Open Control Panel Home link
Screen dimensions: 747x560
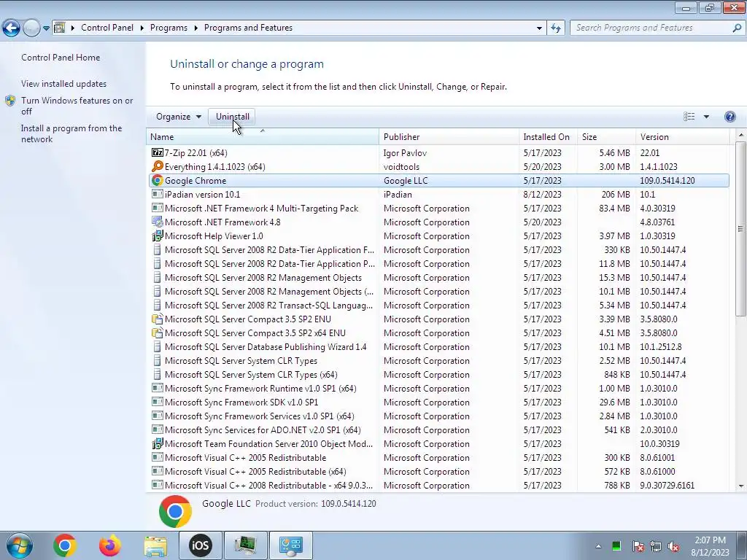[x=61, y=57]
